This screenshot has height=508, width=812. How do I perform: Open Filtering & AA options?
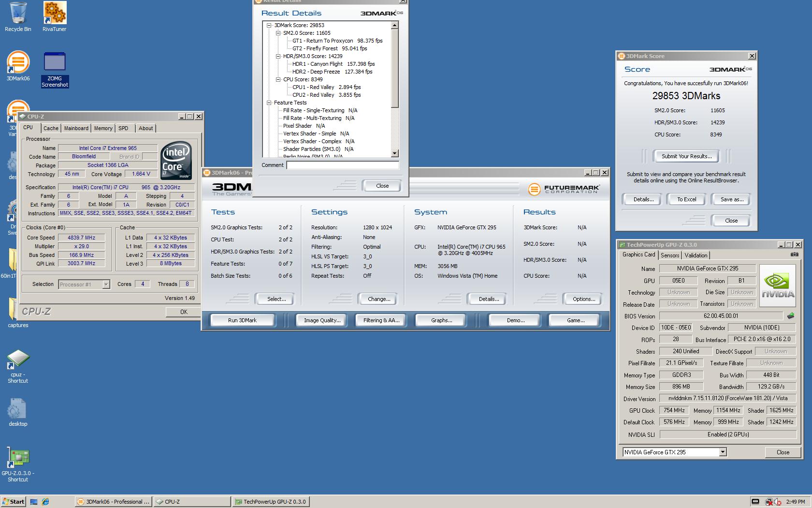pyautogui.click(x=381, y=320)
